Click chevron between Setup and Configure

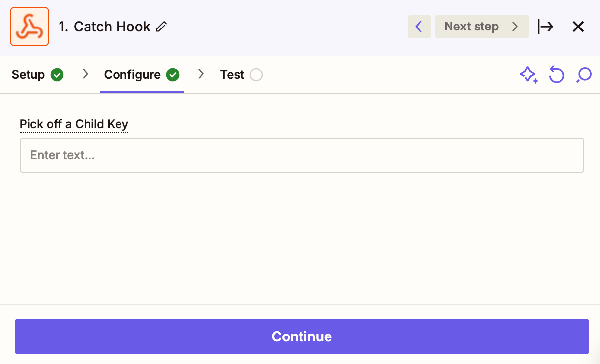pos(85,74)
